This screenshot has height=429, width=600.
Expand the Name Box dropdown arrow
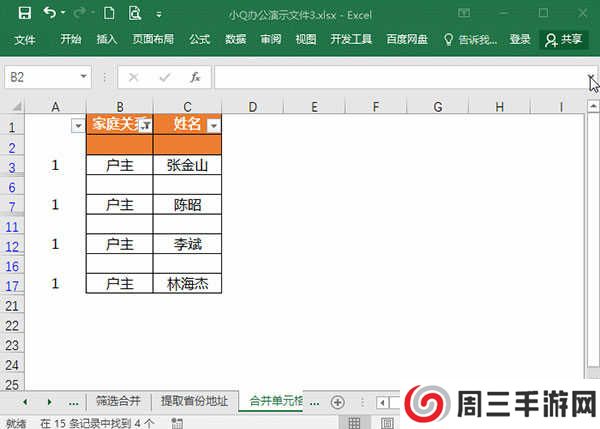click(83, 77)
